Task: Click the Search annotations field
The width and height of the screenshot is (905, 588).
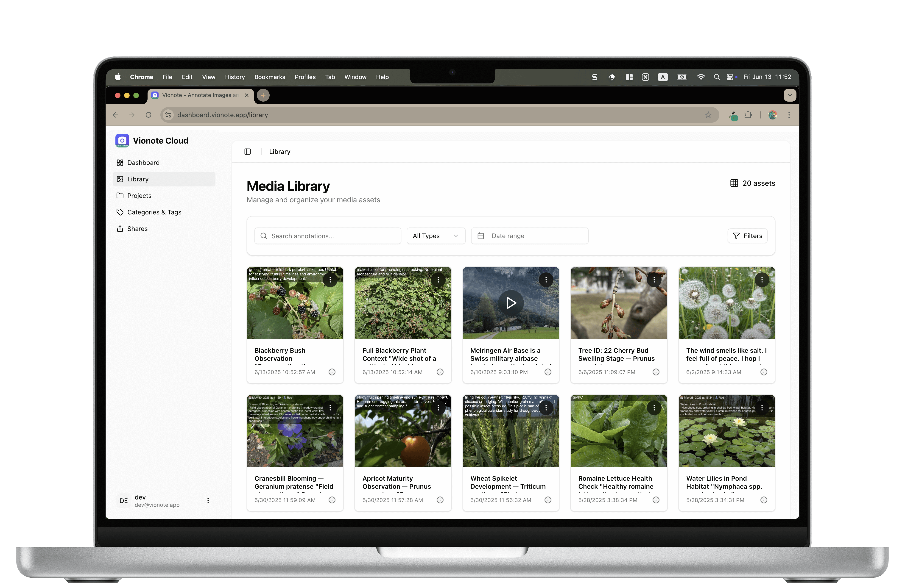Action: [328, 236]
